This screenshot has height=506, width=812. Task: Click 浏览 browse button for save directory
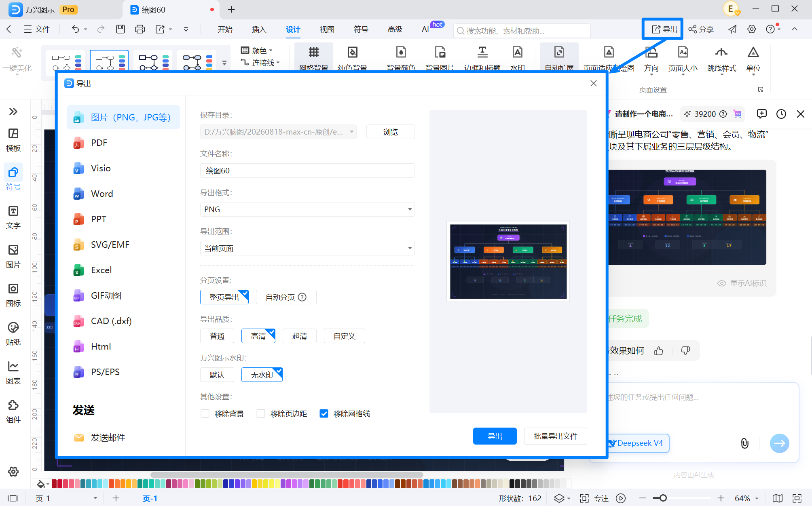[390, 132]
